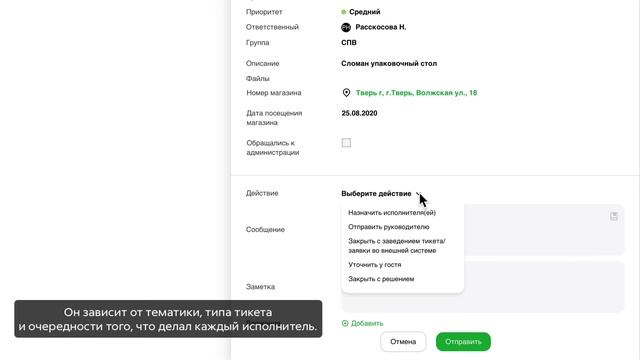Viewport: 640px width, 360px height.
Task: Select Закрыть с заведением тикета option
Action: pyautogui.click(x=397, y=246)
